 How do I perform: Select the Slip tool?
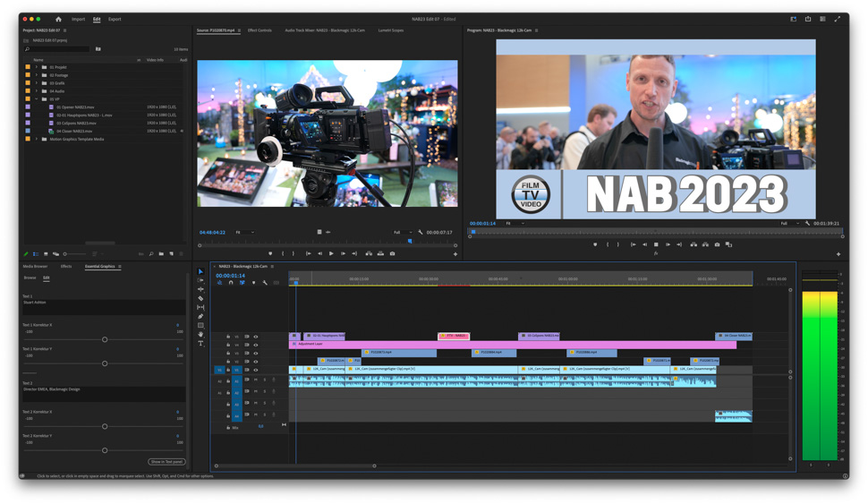coord(200,307)
